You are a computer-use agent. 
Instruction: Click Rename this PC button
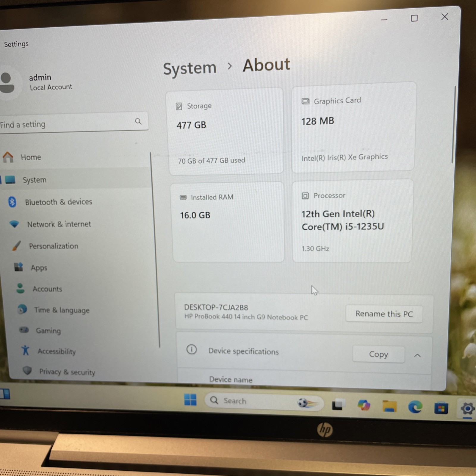pos(384,314)
